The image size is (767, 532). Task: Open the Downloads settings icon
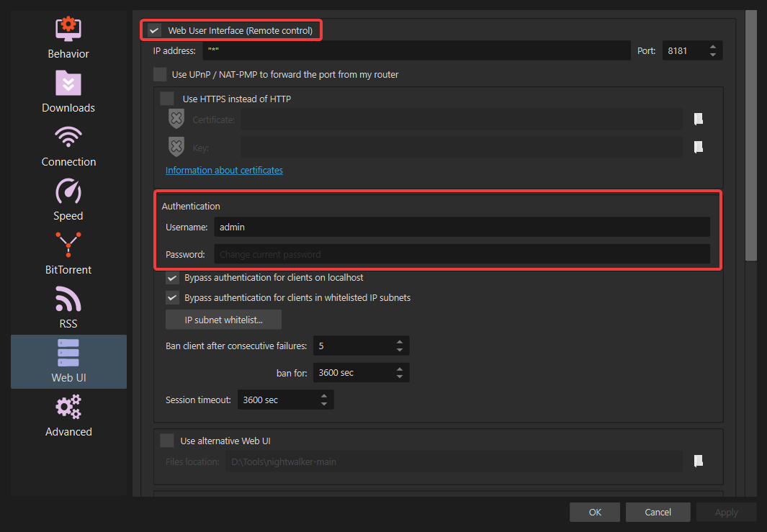pyautogui.click(x=68, y=83)
